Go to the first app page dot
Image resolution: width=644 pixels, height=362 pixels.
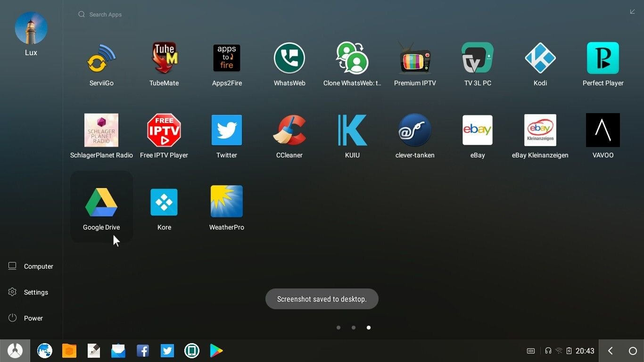[x=339, y=328]
